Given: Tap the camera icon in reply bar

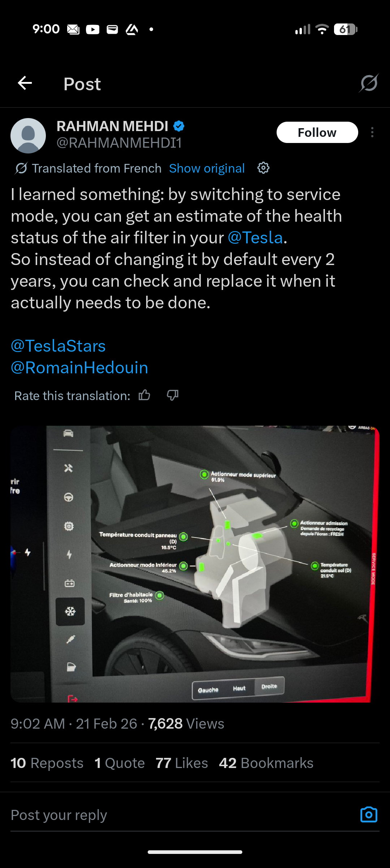Looking at the screenshot, I should tap(369, 815).
